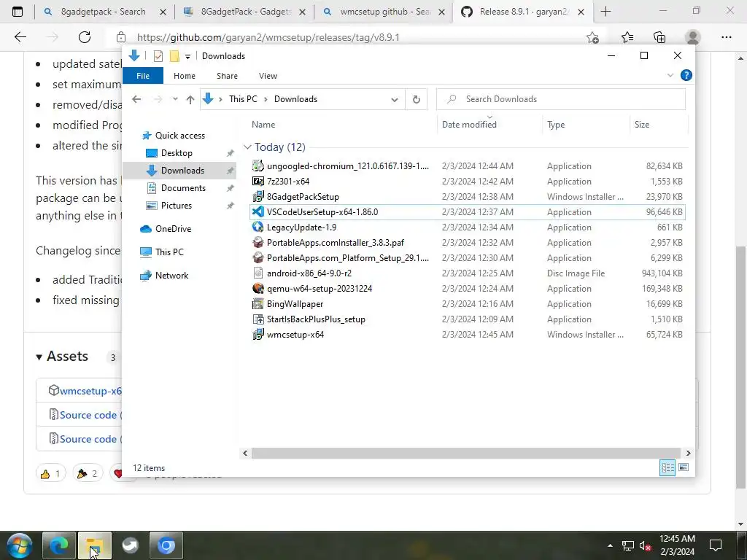This screenshot has height=560, width=747.
Task: Select android-x86_64-9.0-r2 disc image icon
Action: (x=258, y=273)
